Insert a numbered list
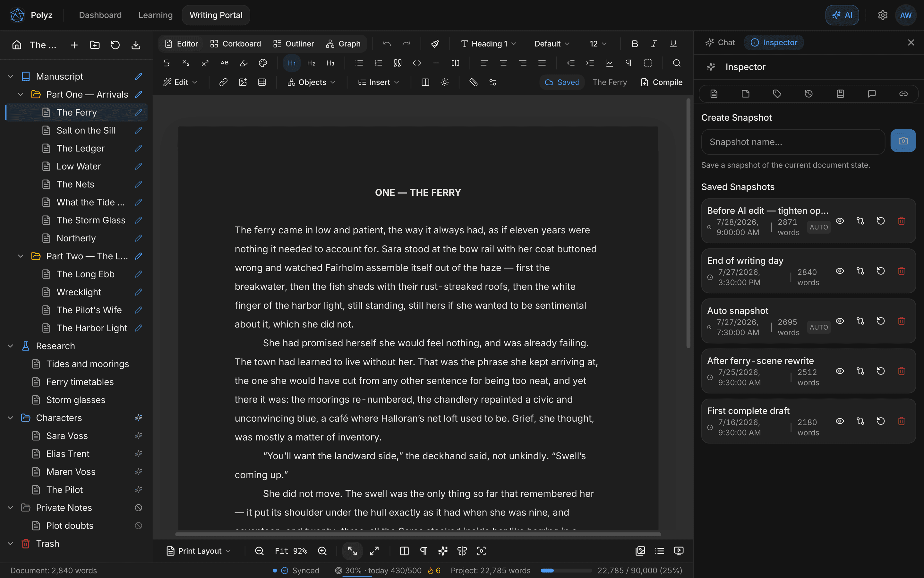 (x=378, y=63)
